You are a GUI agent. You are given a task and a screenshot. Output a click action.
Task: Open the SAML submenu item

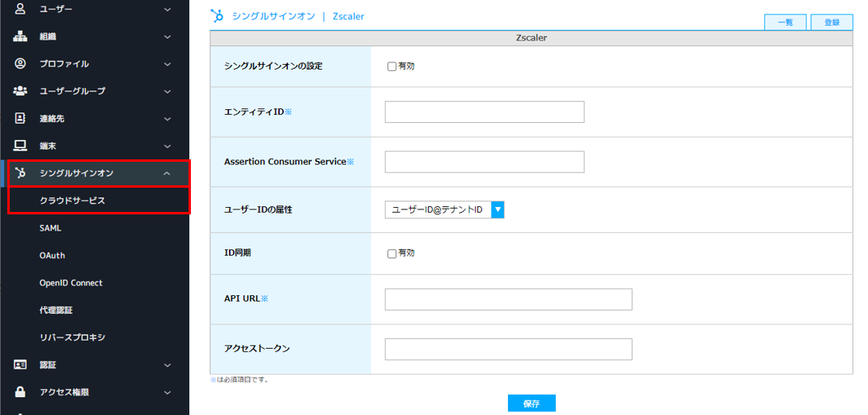coord(50,228)
